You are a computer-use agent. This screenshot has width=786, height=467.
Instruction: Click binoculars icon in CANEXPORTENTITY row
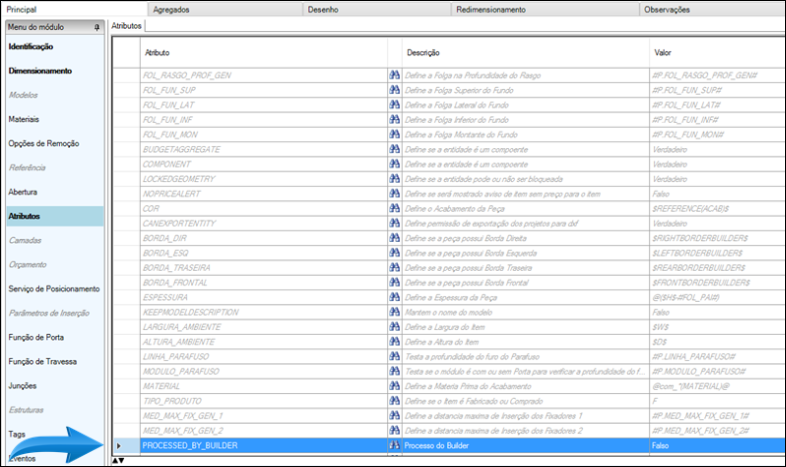point(395,223)
